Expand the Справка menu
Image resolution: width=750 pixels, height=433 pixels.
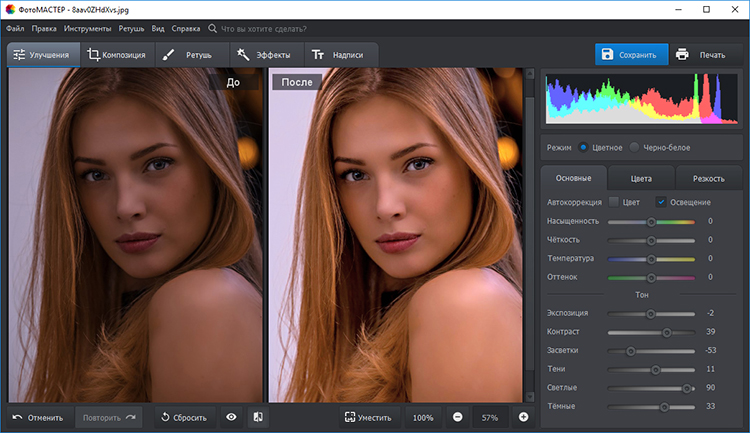click(185, 29)
